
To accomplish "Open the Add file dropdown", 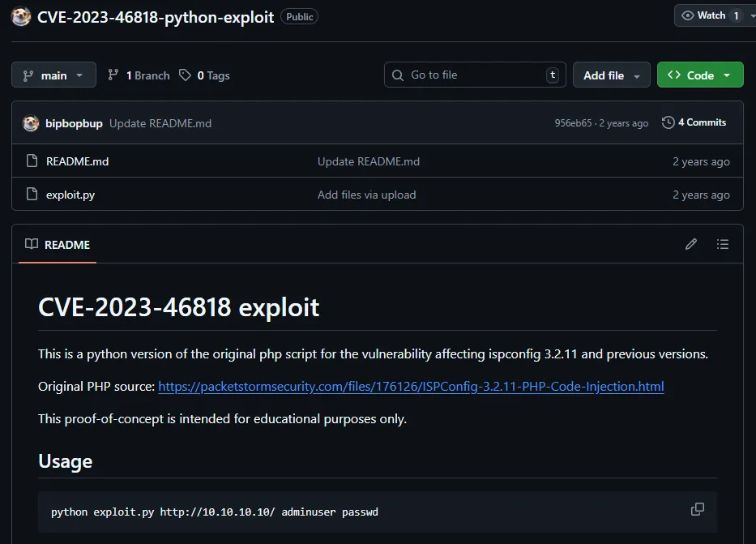I will (611, 75).
